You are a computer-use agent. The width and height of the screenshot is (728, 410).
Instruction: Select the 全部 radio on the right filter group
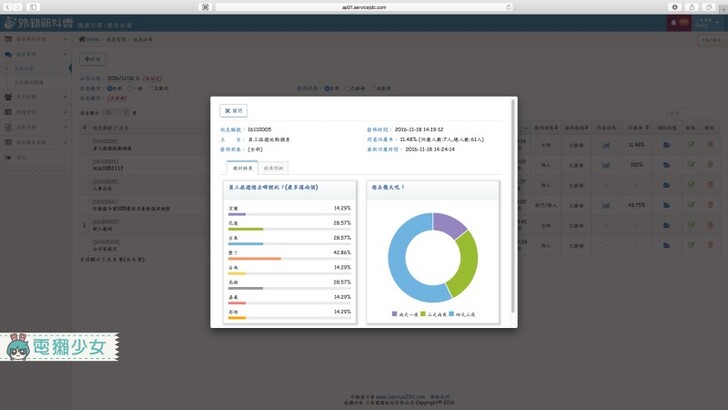click(326, 88)
